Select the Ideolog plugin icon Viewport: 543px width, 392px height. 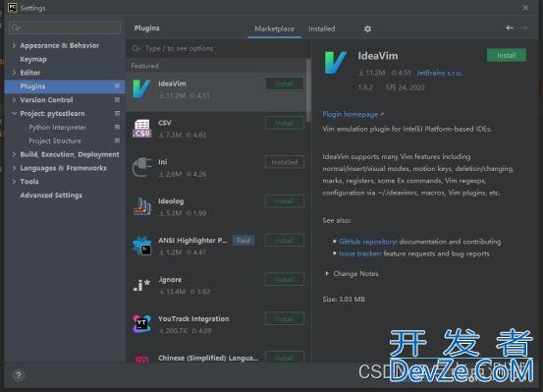(x=142, y=206)
